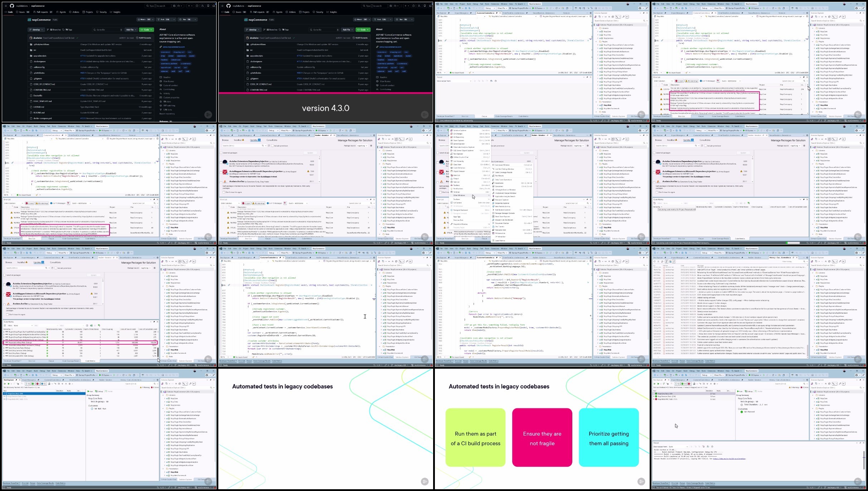Click the 'Run them as part of CI' card
This screenshot has height=491, width=868.
[475, 437]
